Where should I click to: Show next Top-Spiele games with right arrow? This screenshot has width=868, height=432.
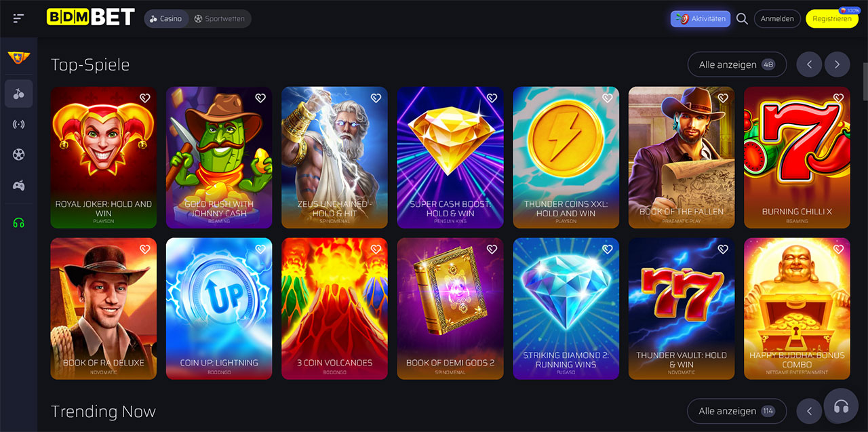point(837,64)
